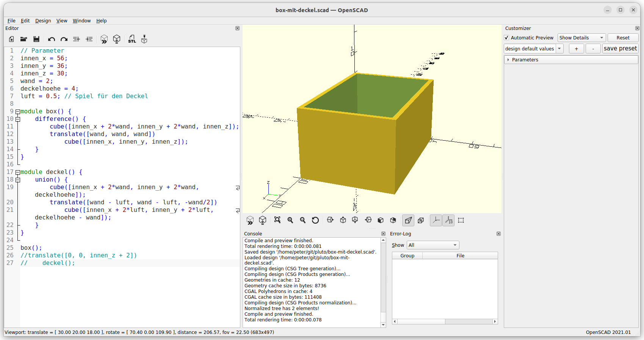The width and height of the screenshot is (644, 340).
Task: Send the design to 3D printer
Action: click(x=144, y=39)
